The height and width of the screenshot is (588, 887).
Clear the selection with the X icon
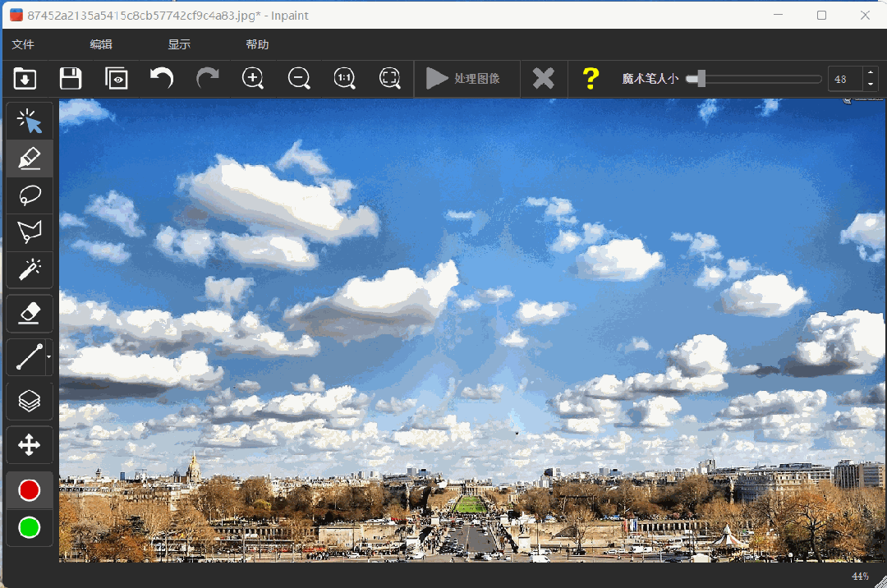(544, 79)
